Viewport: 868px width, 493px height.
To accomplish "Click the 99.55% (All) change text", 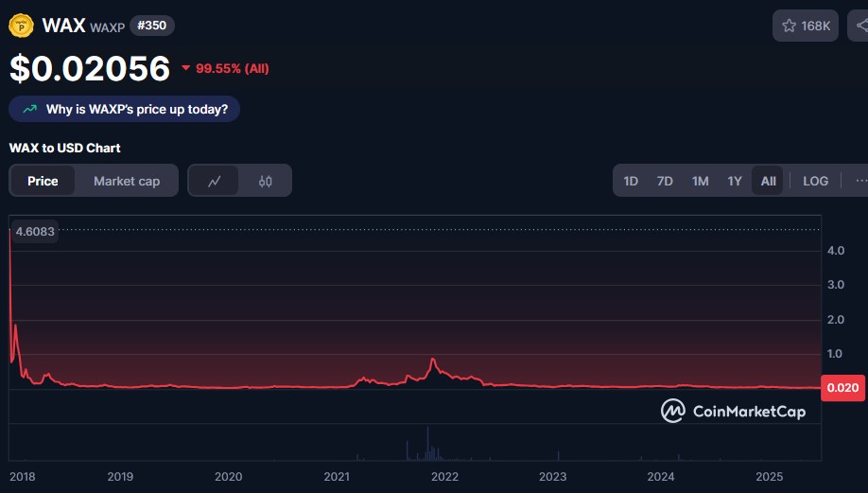I will click(x=232, y=69).
